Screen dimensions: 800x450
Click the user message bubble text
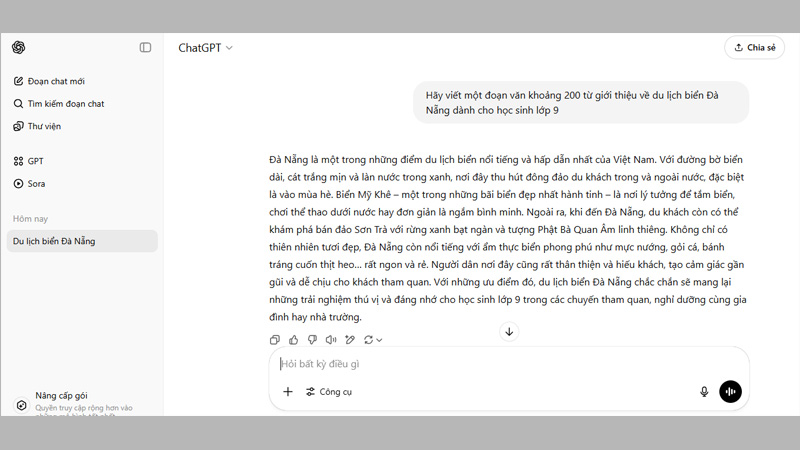point(572,103)
